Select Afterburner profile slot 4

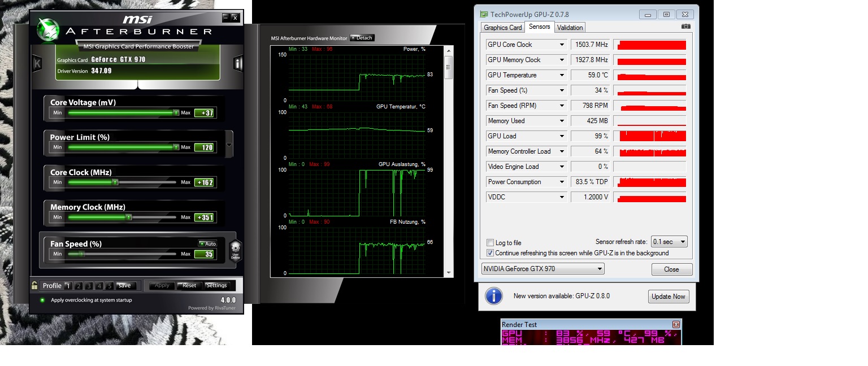point(99,286)
